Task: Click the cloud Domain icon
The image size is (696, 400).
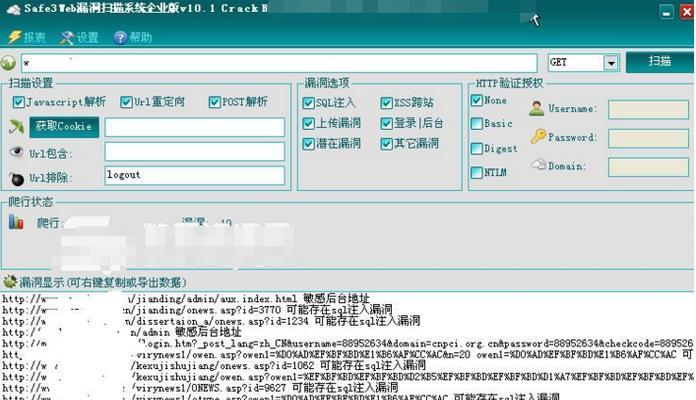Action: tap(538, 165)
